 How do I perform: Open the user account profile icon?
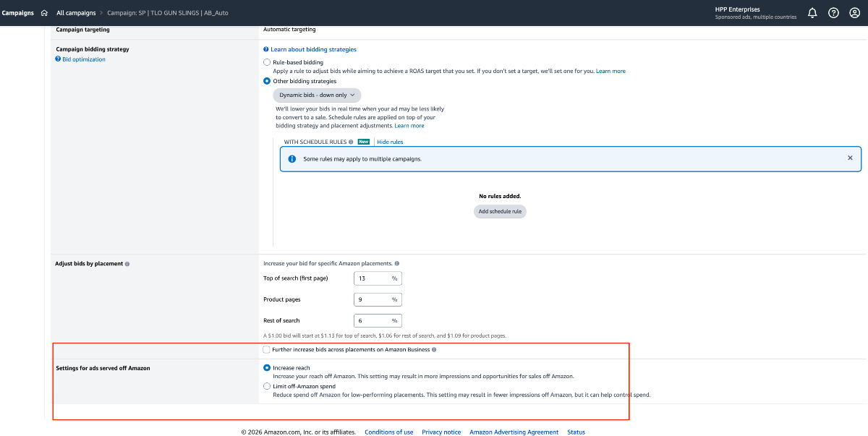pyautogui.click(x=854, y=13)
